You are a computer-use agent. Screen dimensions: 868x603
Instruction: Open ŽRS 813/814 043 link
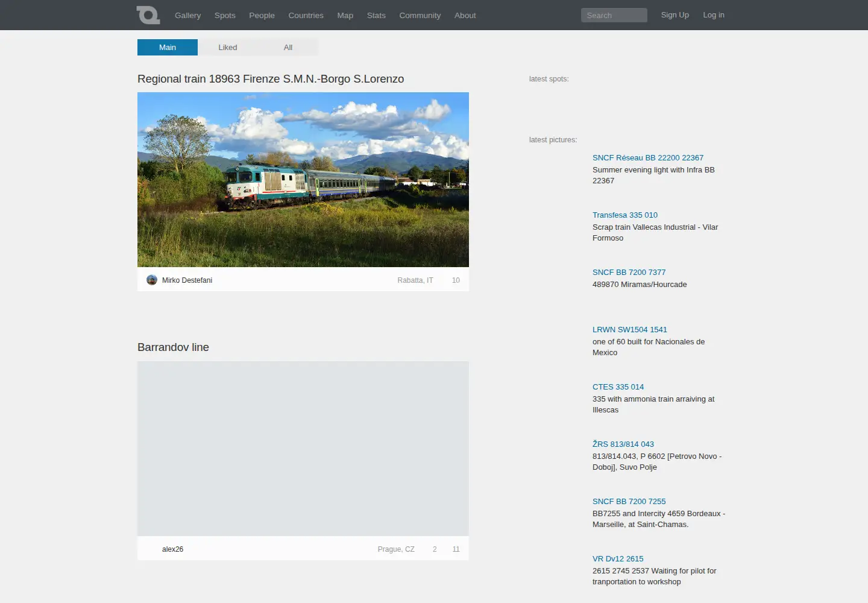click(x=623, y=444)
